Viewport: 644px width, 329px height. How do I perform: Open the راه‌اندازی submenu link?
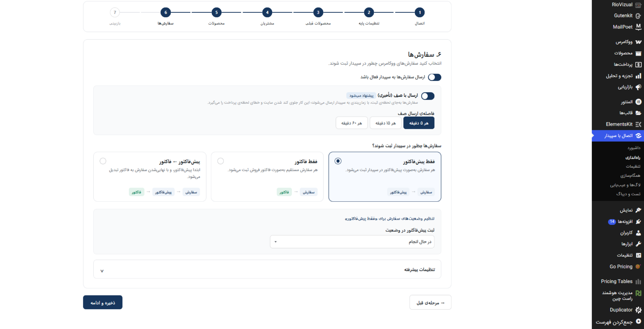pyautogui.click(x=633, y=157)
